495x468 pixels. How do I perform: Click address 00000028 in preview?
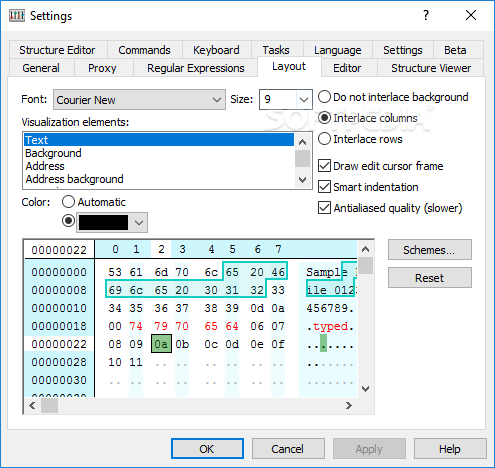(x=59, y=362)
